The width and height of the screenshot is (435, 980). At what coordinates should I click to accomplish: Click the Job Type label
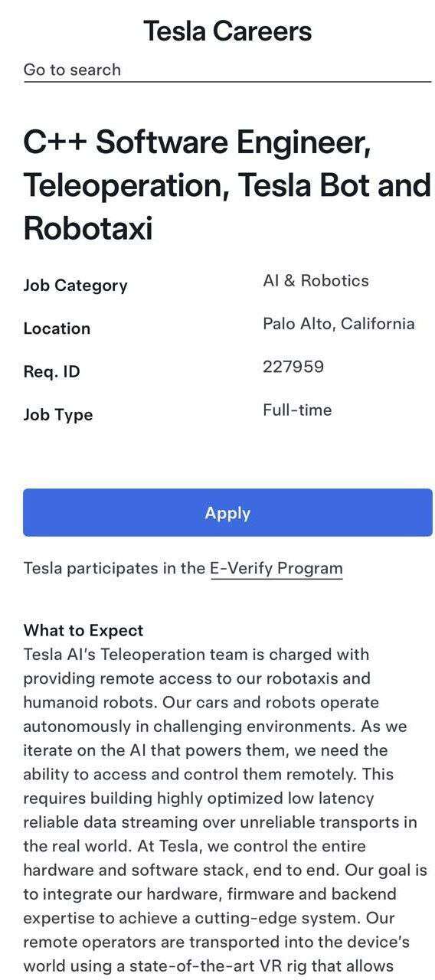[58, 415]
